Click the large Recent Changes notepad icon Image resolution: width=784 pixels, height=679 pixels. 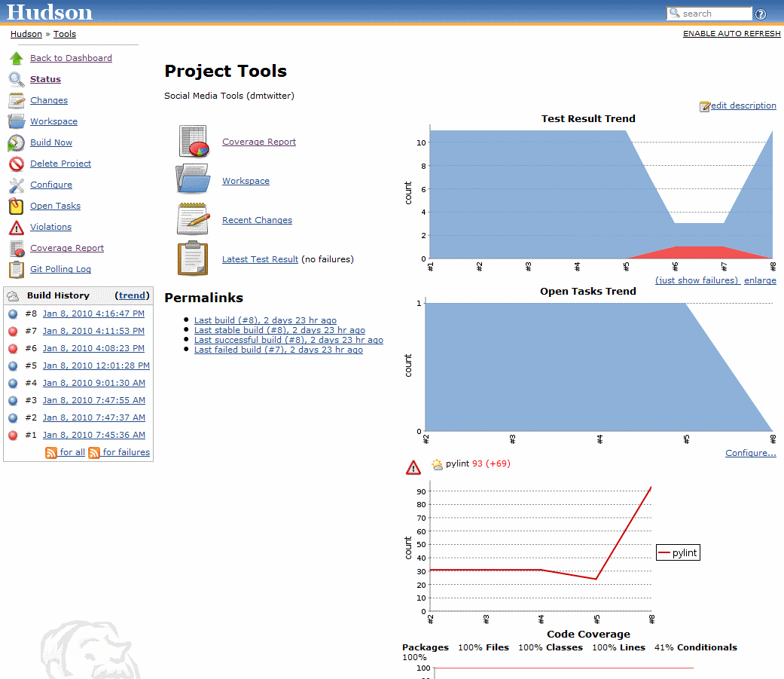click(x=193, y=219)
